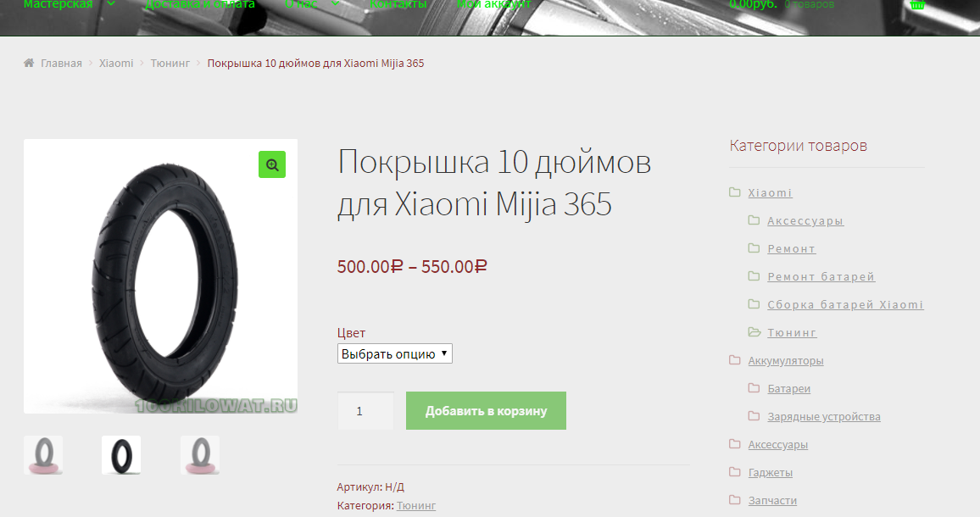Screen dimensions: 980x517
Task: Open the Цвет 'Выбрать опцию' dropdown
Action: click(x=394, y=353)
